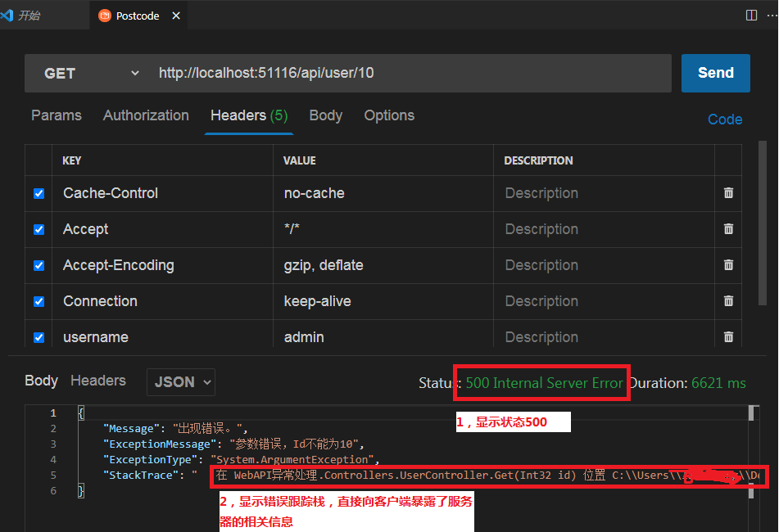Edit the */* value cell

[383, 229]
